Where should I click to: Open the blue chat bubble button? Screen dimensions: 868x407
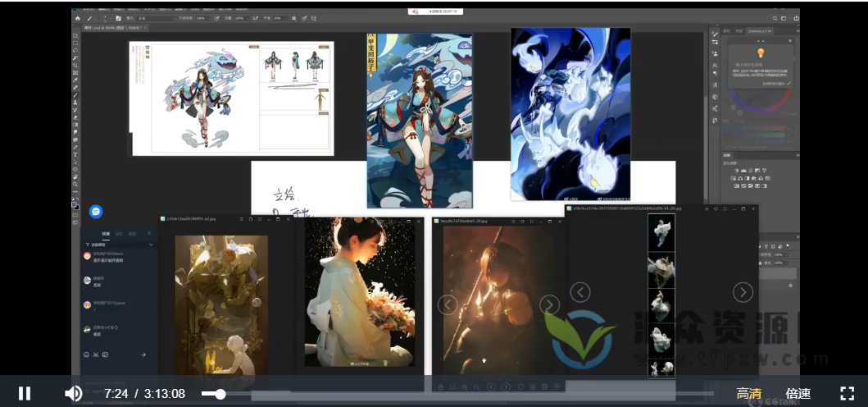click(x=96, y=211)
